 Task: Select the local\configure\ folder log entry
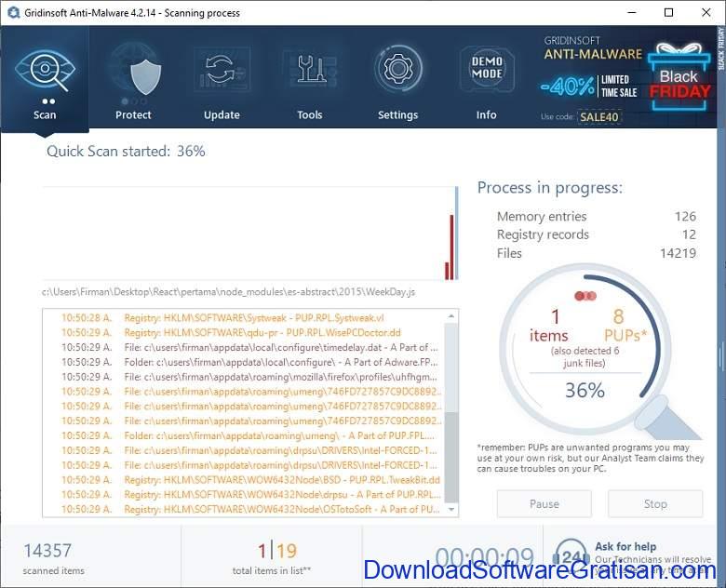[x=250, y=362]
